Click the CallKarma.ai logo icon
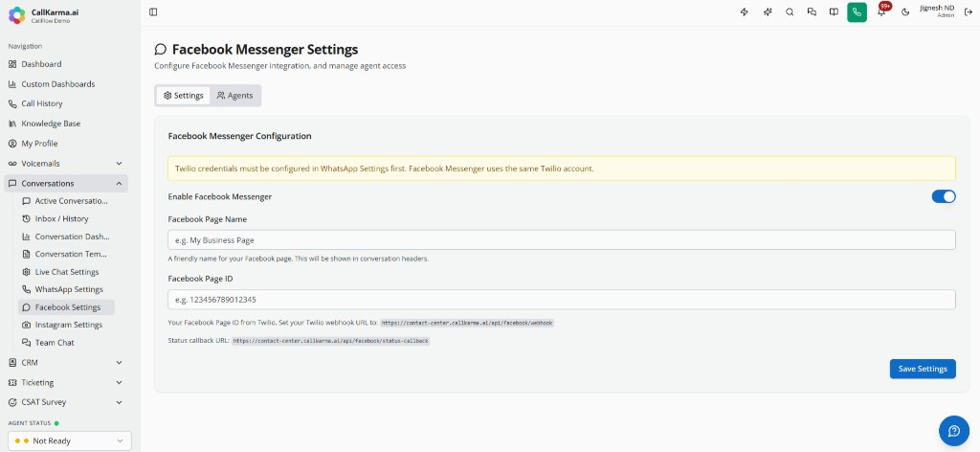980x452 pixels. coord(17,15)
